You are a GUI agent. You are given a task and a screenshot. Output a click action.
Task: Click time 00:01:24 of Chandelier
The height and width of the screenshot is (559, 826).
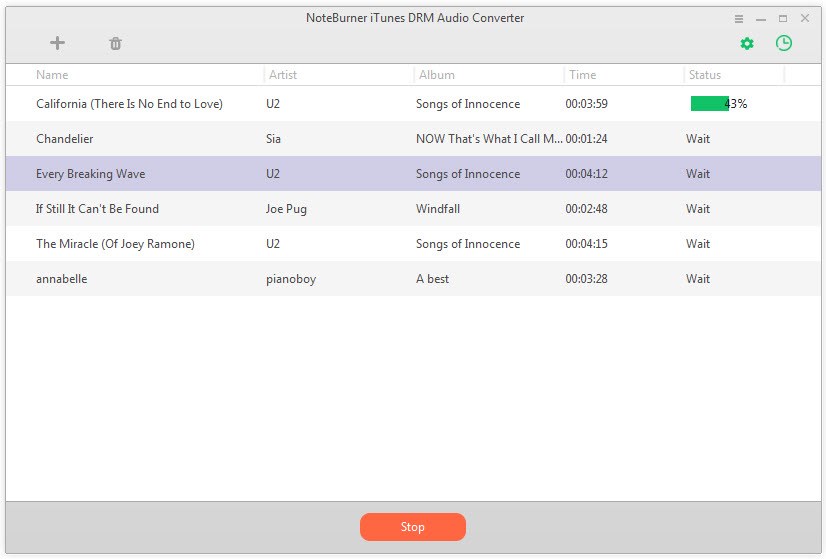586,139
